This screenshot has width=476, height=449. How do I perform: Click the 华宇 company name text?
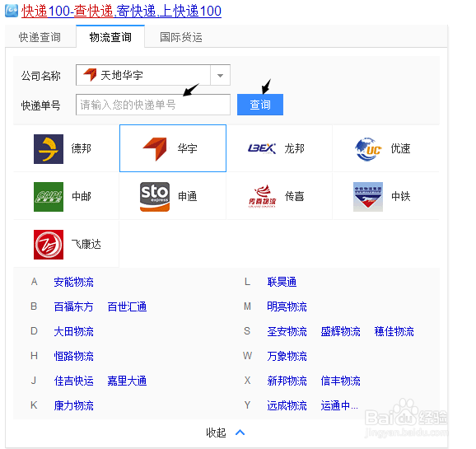pos(187,148)
